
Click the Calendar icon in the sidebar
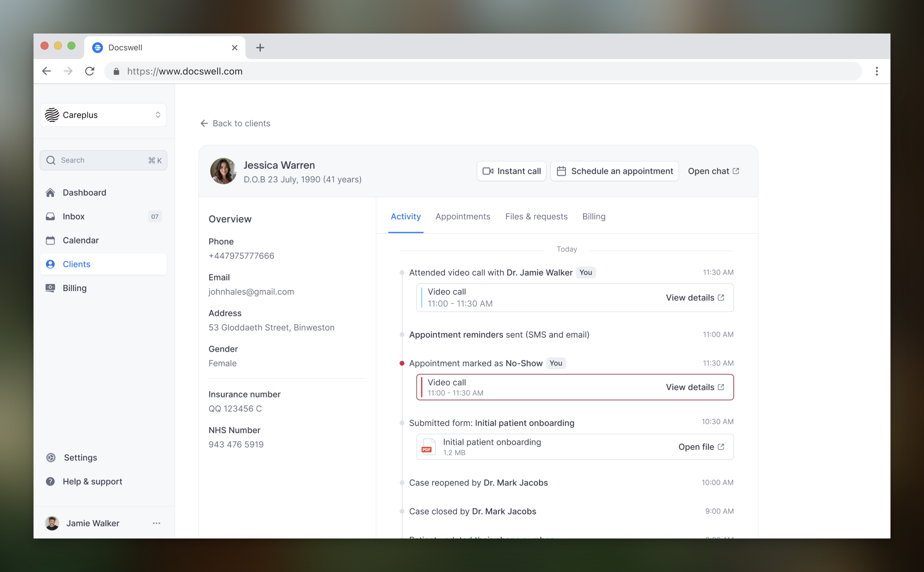click(x=50, y=240)
